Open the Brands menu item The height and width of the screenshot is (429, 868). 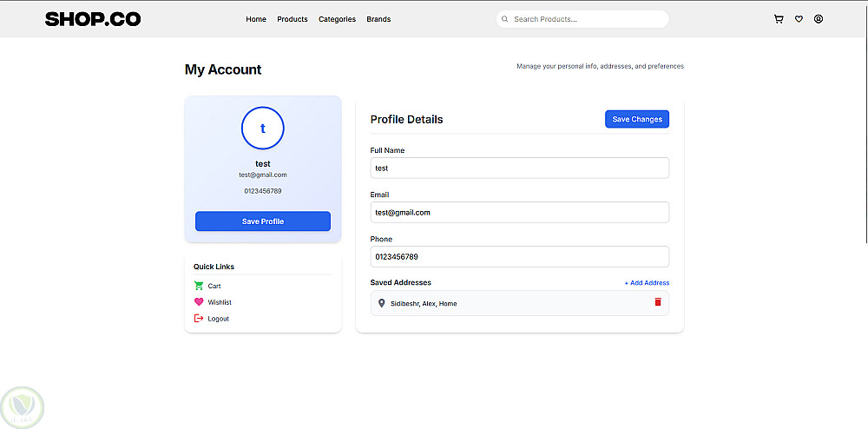[x=378, y=19]
